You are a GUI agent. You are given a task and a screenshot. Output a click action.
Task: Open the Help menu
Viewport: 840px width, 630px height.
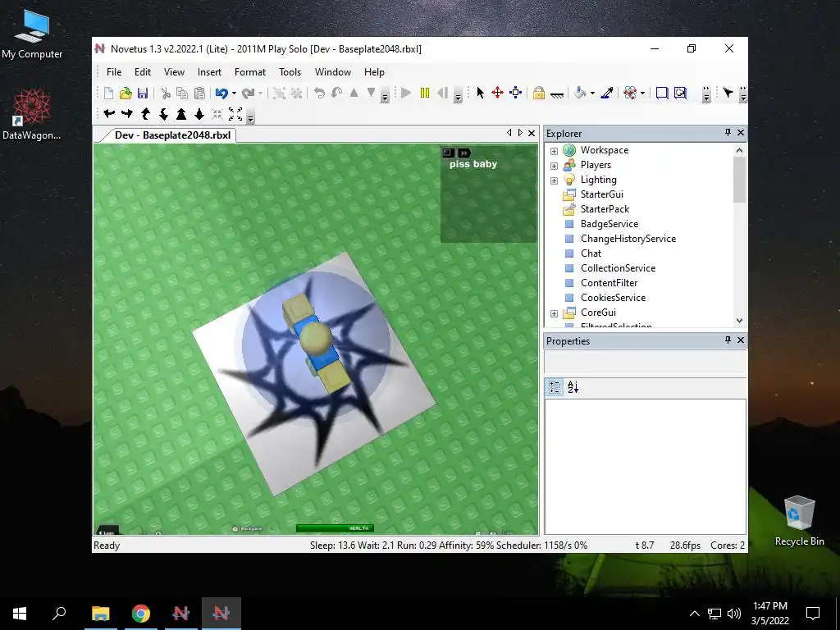(374, 72)
